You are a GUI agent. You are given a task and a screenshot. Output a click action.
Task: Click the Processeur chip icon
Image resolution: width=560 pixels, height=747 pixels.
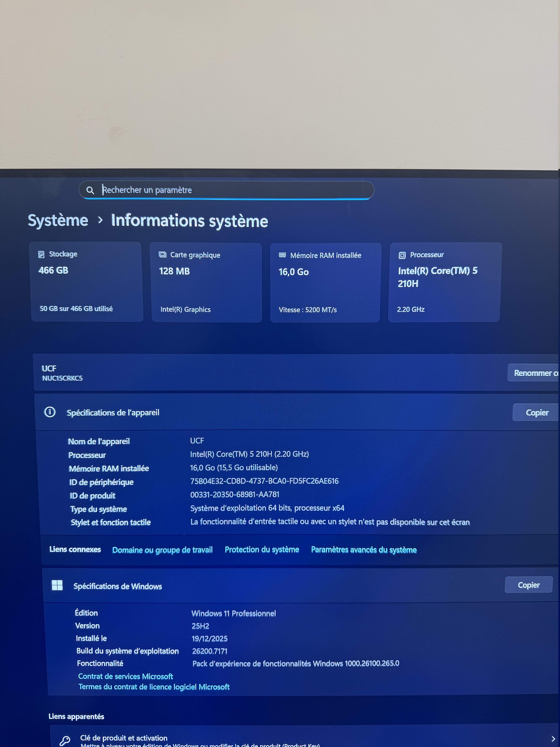[x=402, y=255]
